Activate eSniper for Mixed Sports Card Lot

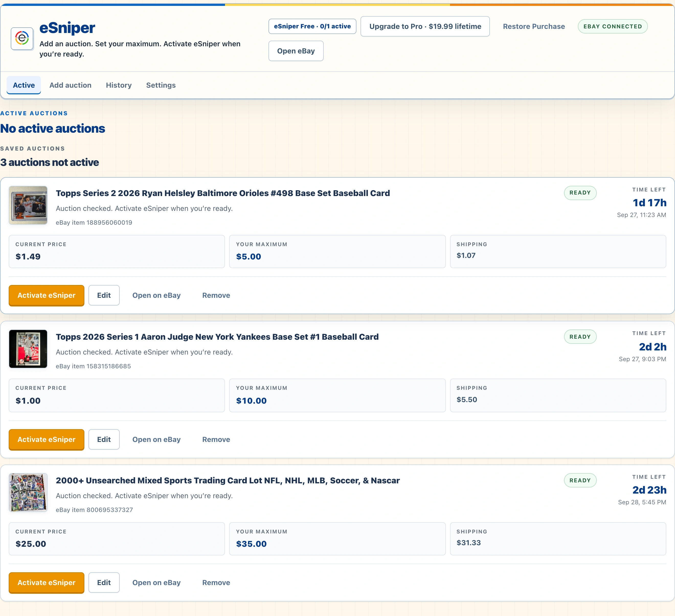(47, 583)
